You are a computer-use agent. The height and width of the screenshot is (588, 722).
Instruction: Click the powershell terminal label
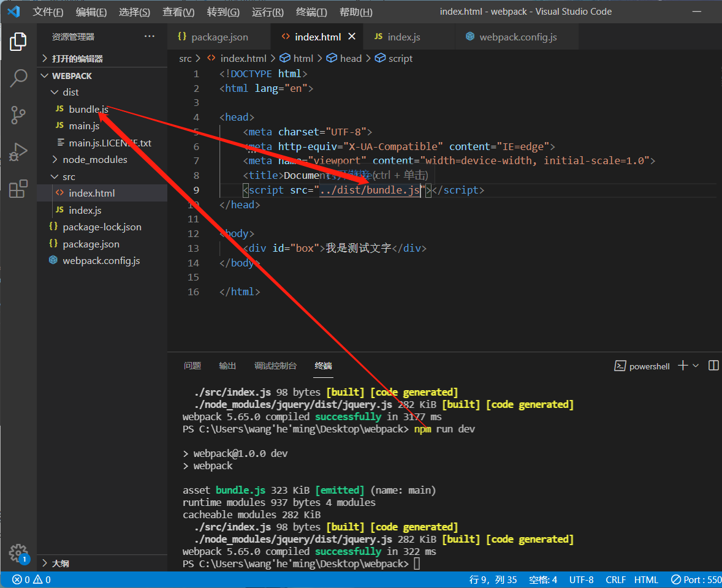point(642,366)
